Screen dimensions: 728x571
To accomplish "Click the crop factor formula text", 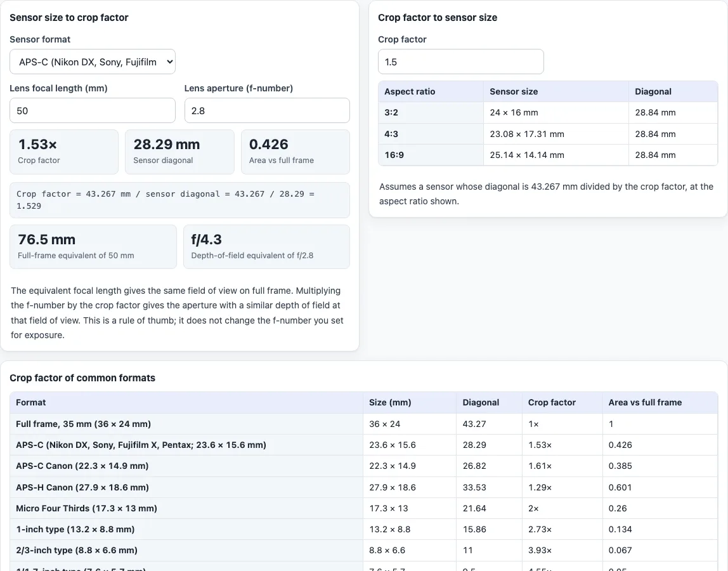I will [166, 200].
